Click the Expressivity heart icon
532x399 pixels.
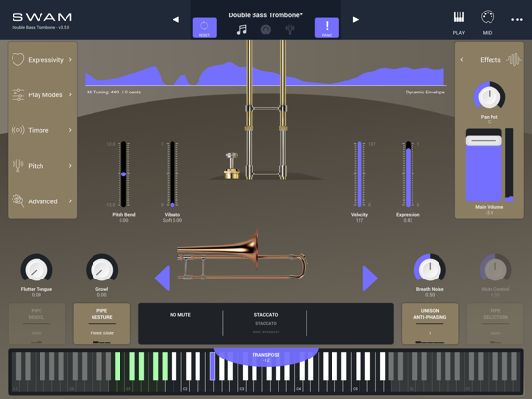(17, 59)
